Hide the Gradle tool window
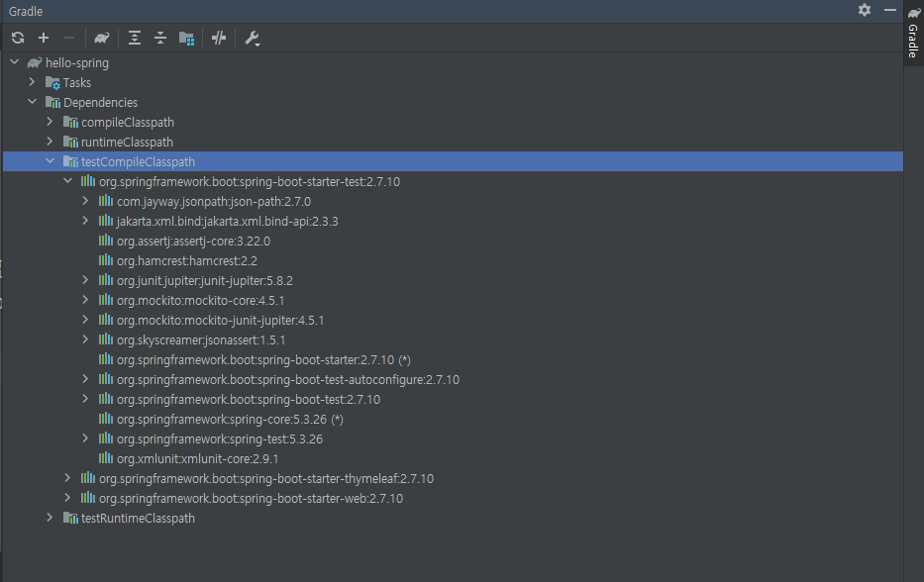Screen dimensions: 924x582 [x=890, y=10]
